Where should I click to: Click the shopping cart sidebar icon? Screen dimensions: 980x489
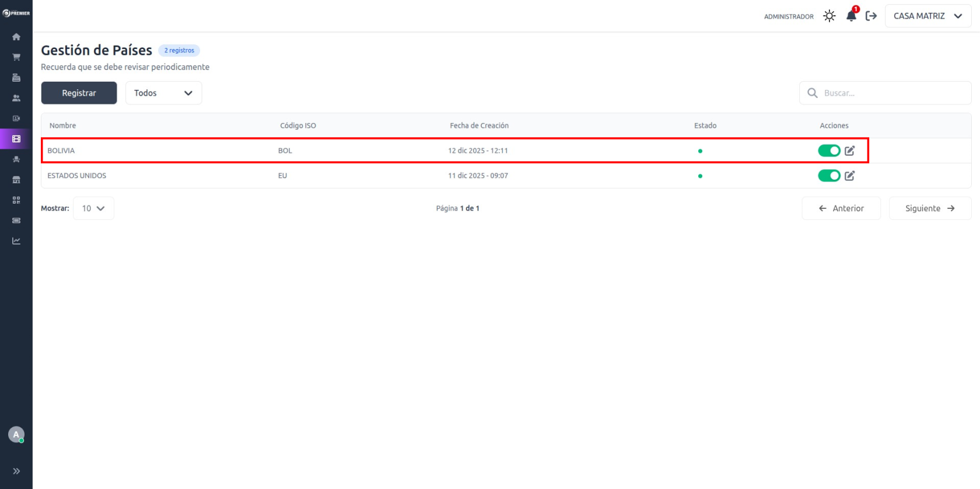16,57
